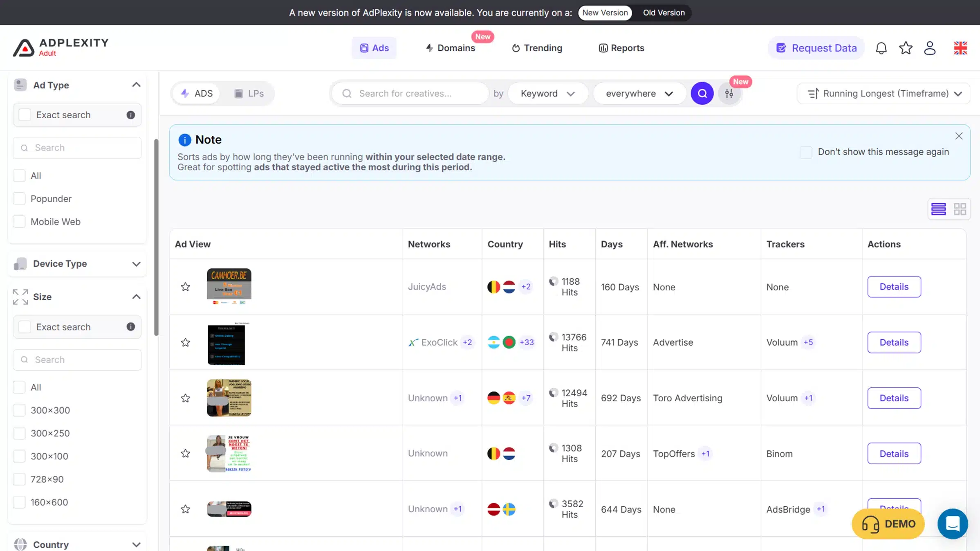Expand +33 countries in ExoClick row

(527, 342)
